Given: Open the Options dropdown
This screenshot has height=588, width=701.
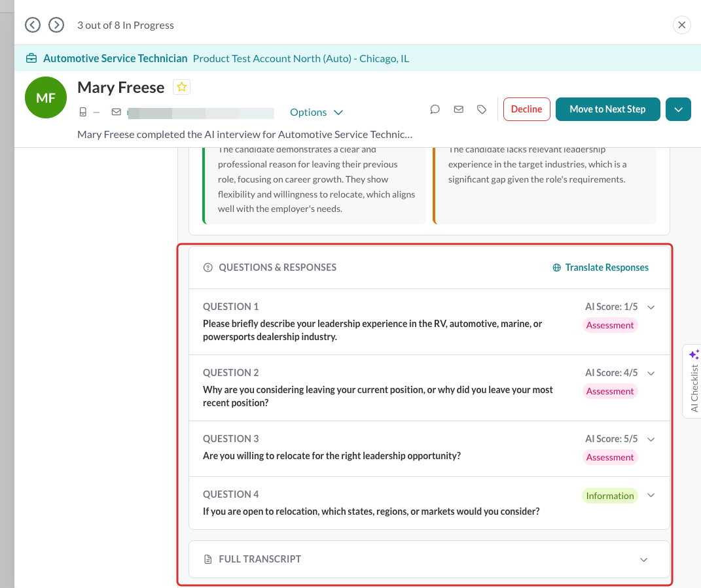Looking at the screenshot, I should (x=317, y=112).
